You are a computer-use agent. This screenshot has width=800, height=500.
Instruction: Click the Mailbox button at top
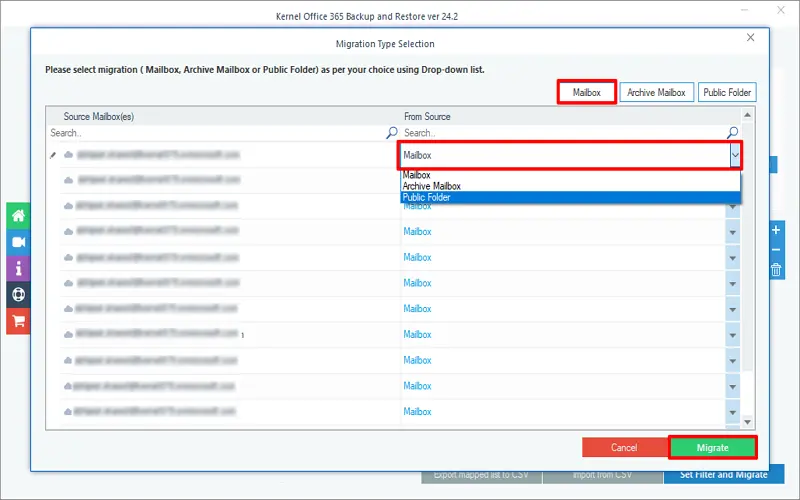point(587,92)
